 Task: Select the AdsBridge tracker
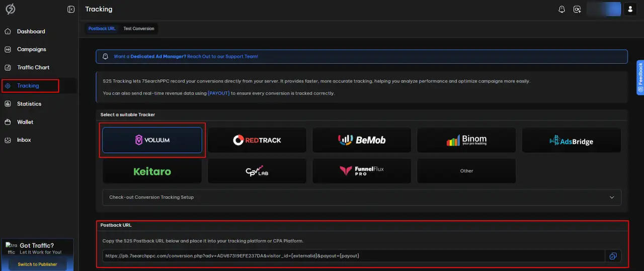click(571, 140)
